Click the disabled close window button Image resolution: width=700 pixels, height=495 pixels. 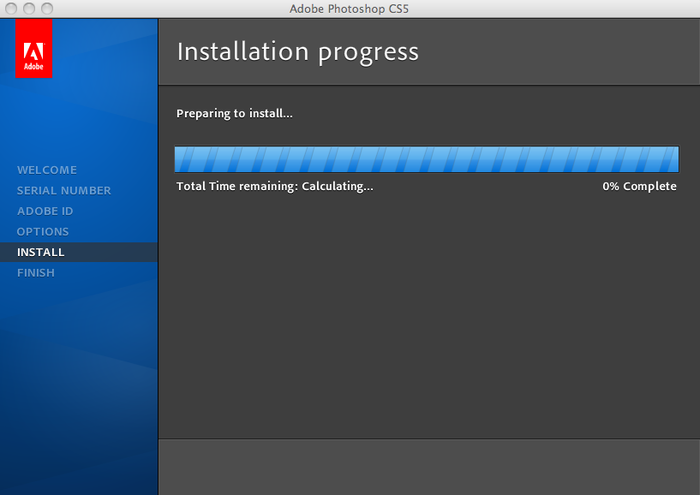11,8
